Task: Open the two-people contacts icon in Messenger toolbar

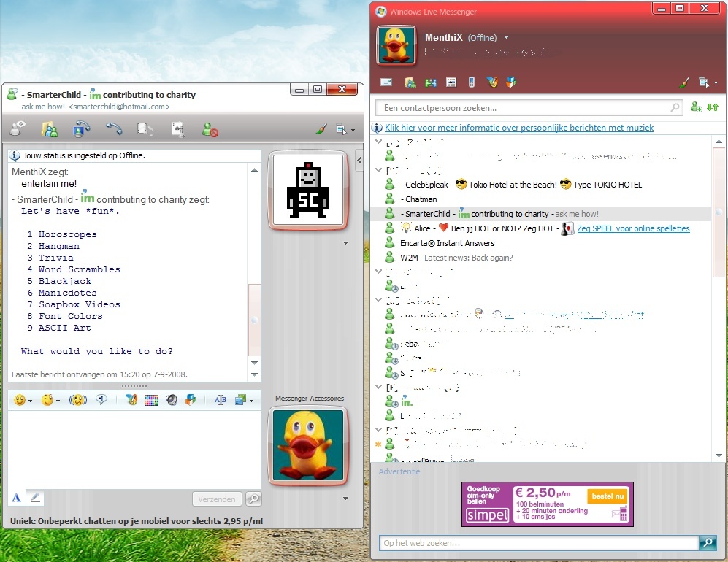Action: click(430, 82)
